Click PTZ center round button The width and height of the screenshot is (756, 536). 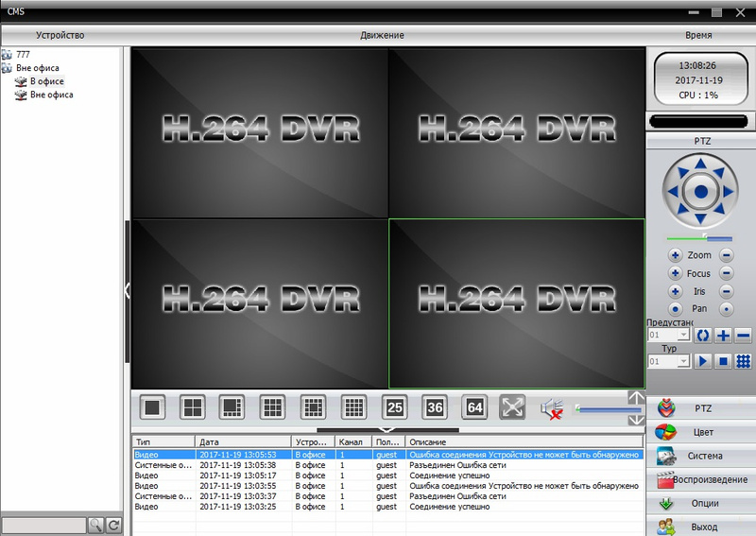[x=700, y=192]
